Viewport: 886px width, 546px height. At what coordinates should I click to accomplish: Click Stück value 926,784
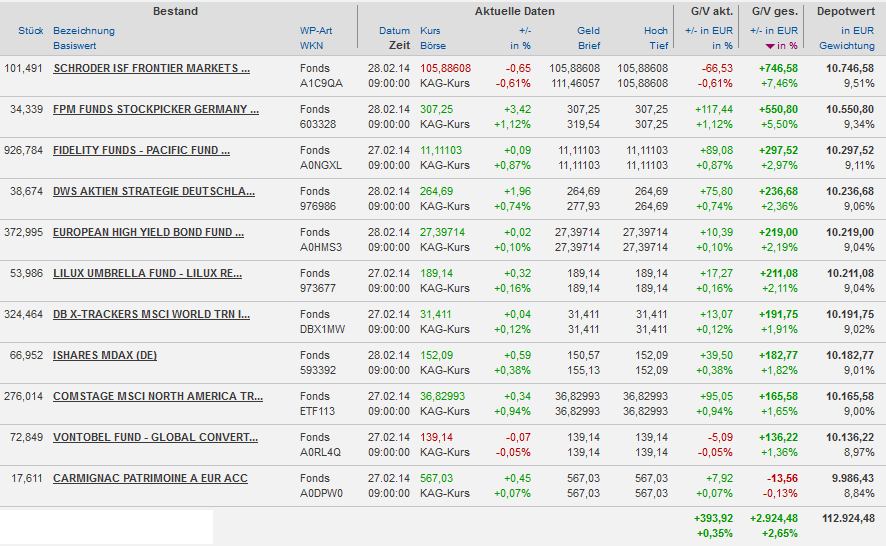tap(23, 150)
